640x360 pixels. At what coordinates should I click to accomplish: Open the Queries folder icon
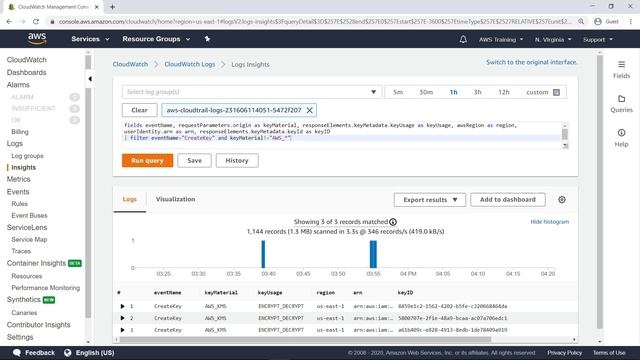pyautogui.click(x=621, y=99)
